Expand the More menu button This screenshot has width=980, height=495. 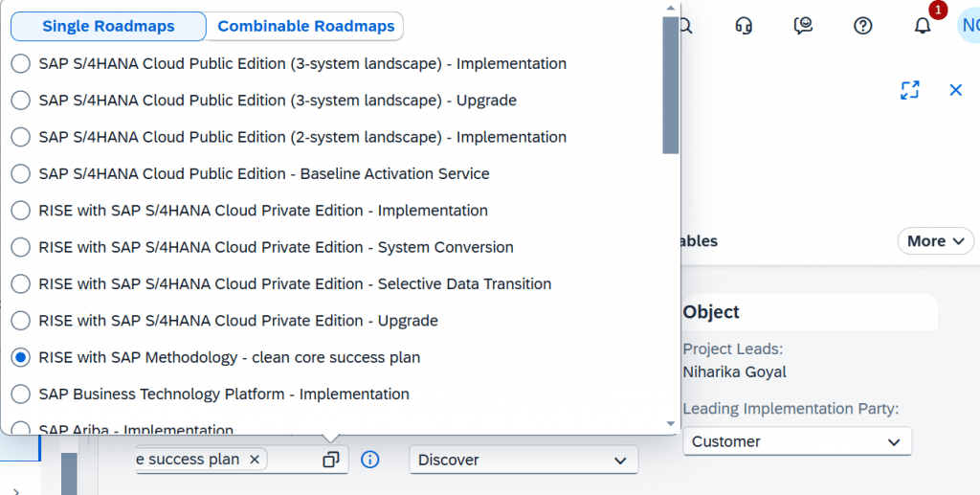point(936,241)
